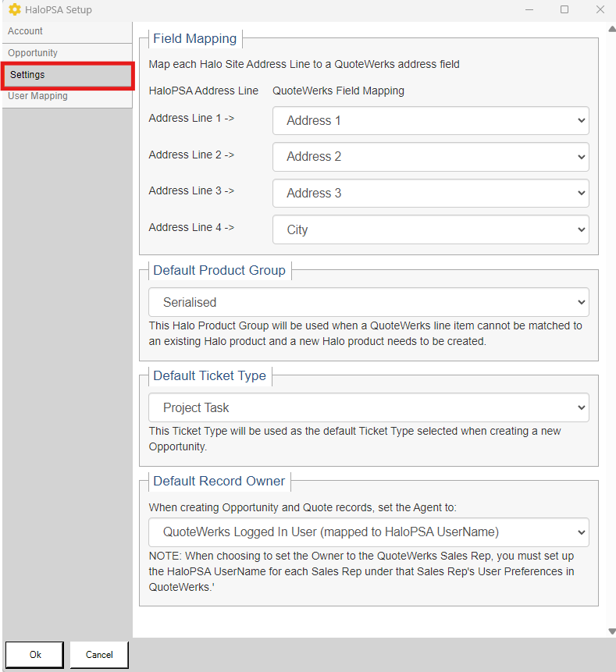
Task: Click the scrollbar up arrow
Action: coord(612,29)
